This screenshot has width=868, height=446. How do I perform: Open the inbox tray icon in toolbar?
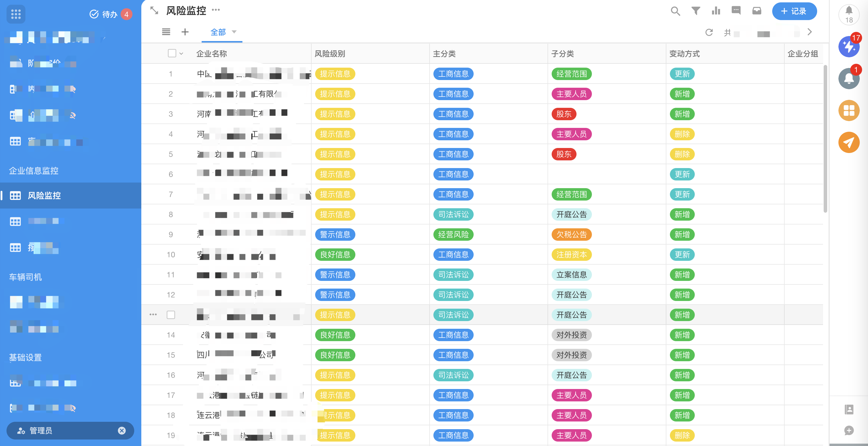[757, 11]
